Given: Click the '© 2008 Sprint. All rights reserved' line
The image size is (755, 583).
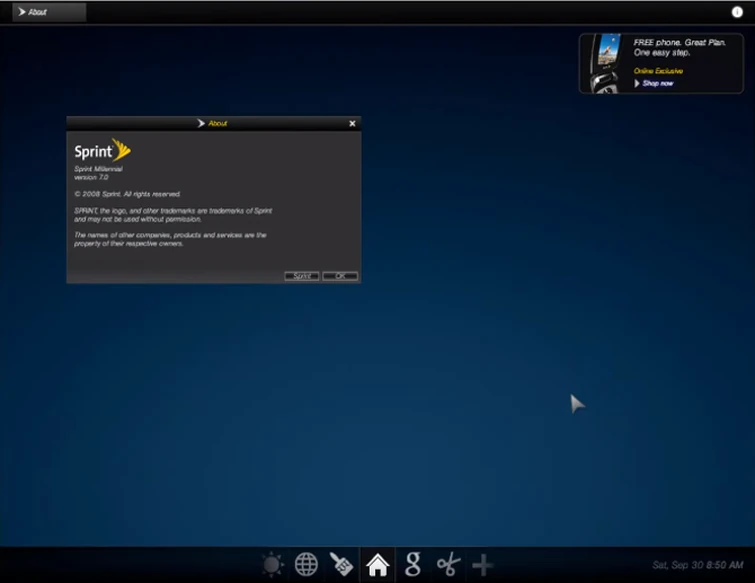Looking at the screenshot, I should point(127,194).
